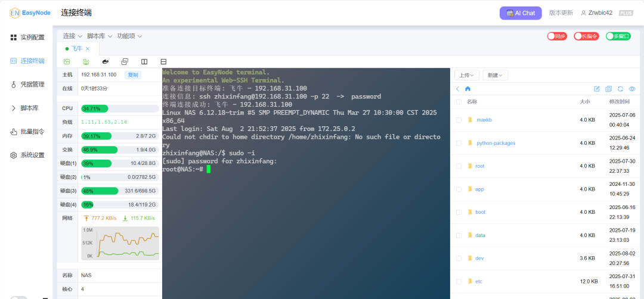Click the CPU usage bar 34.71%
Viewport: 644px width, 299px height.
120,108
